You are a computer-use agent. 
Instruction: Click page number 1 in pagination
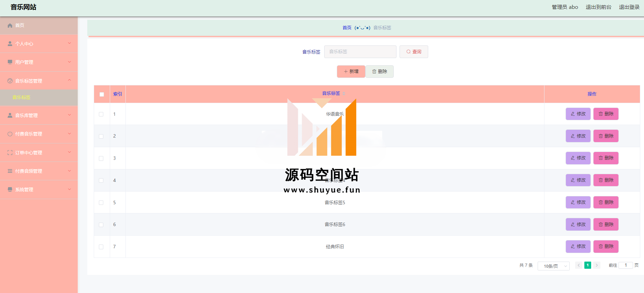tap(587, 265)
